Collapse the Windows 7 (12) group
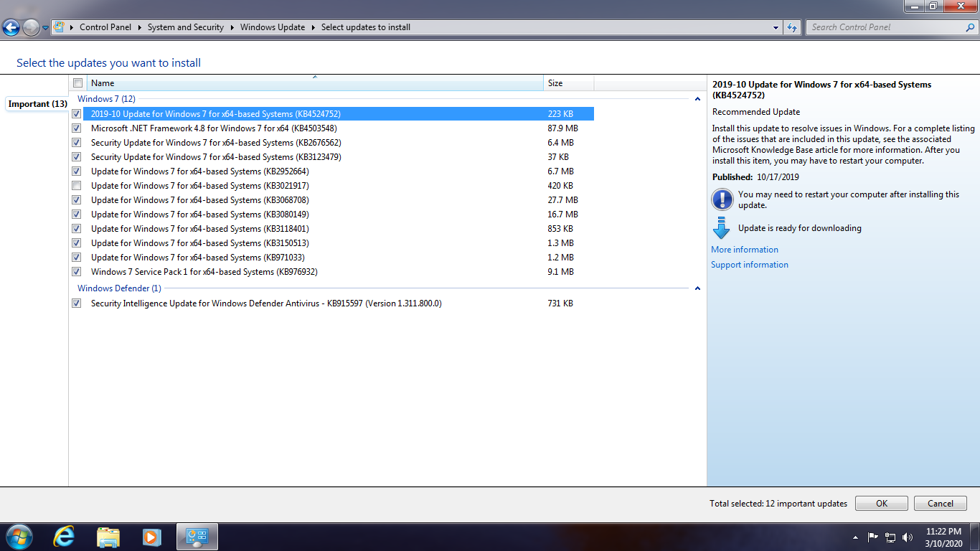 (x=697, y=99)
